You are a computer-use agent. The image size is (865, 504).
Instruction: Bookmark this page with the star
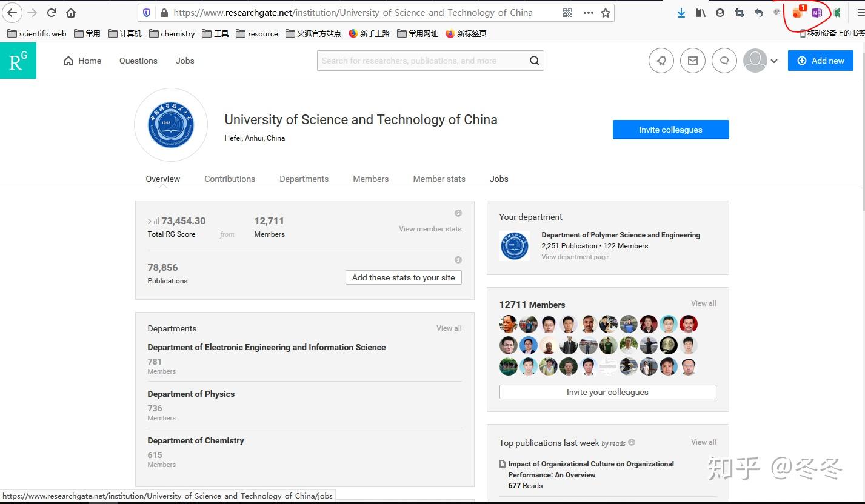pyautogui.click(x=606, y=13)
